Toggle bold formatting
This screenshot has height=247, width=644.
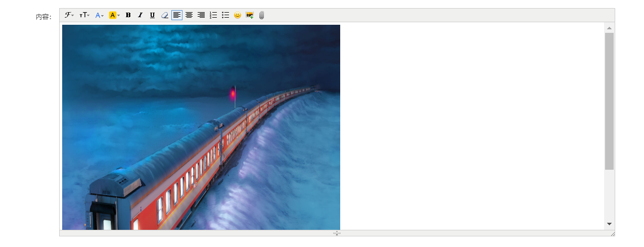point(128,15)
